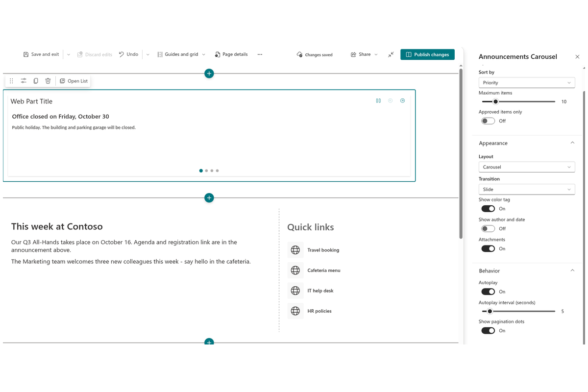Click the Quick links heading

point(311,227)
